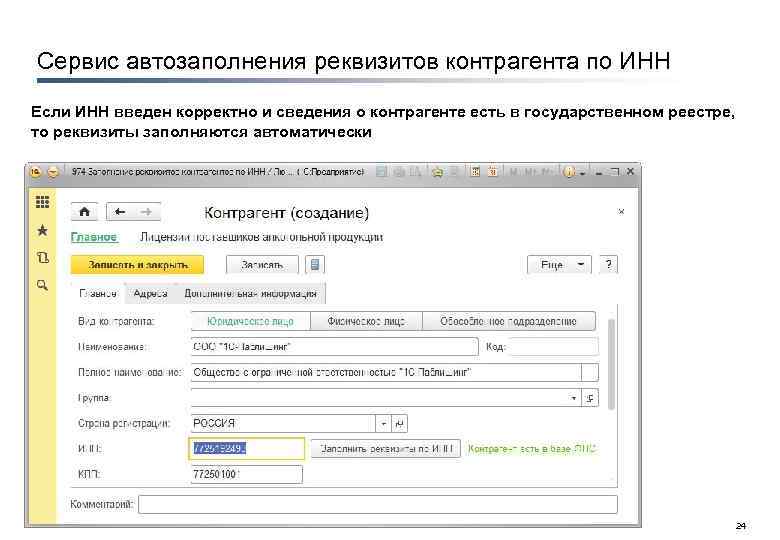Expand the Группа dropdown arrow
Image resolution: width=780 pixels, height=540 pixels.
click(574, 398)
